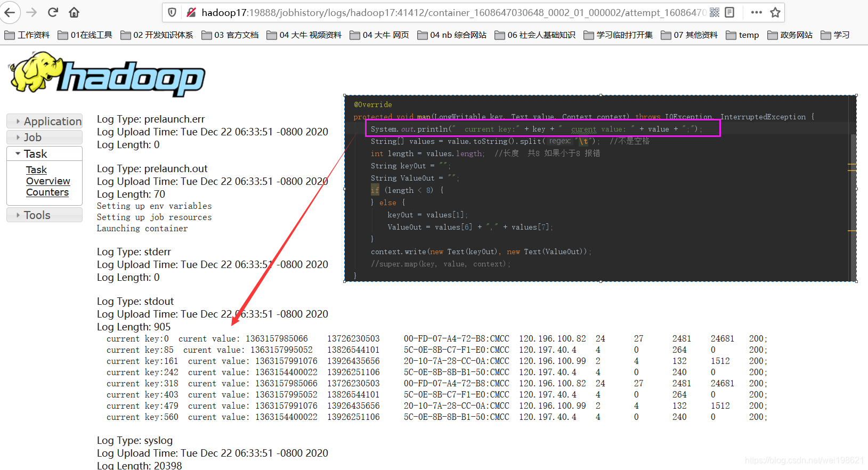868x470 pixels.
Task: Click the 'Log Type: syslog' heading
Action: (135, 441)
